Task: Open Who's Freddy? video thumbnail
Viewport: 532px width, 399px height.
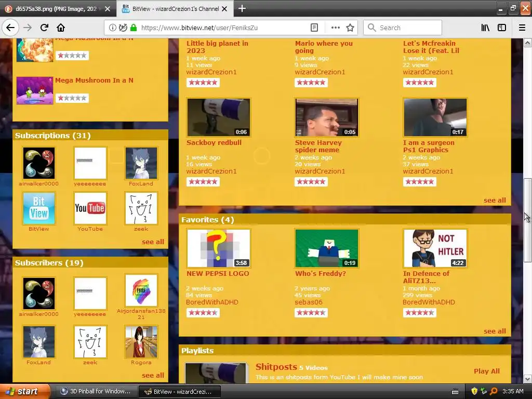Action: [x=327, y=248]
